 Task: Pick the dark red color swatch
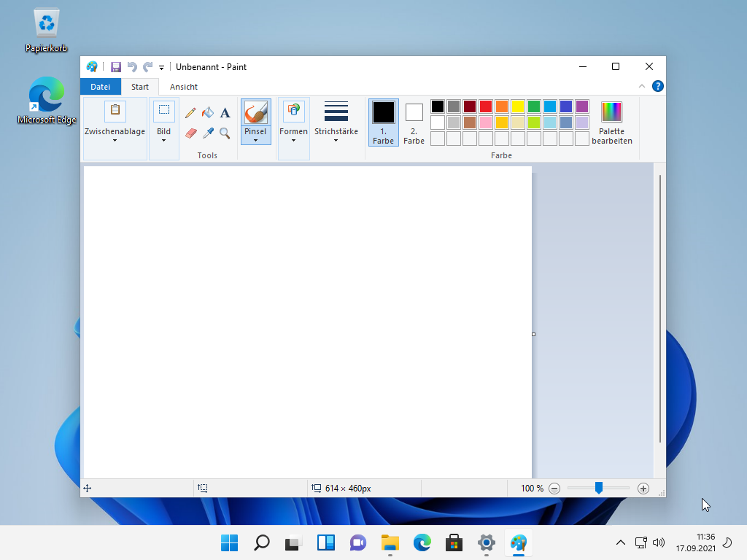[x=470, y=106]
